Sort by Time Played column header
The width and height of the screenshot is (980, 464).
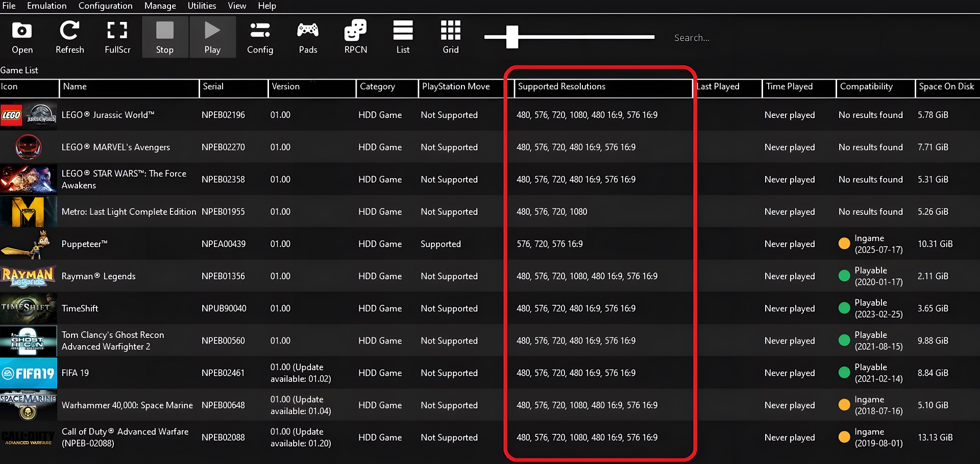click(x=799, y=87)
